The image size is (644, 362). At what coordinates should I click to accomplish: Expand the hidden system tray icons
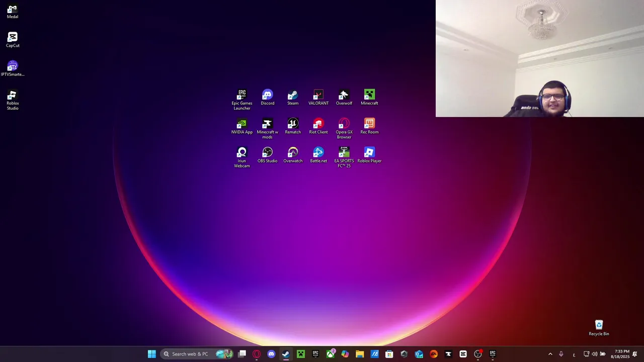coord(550,354)
